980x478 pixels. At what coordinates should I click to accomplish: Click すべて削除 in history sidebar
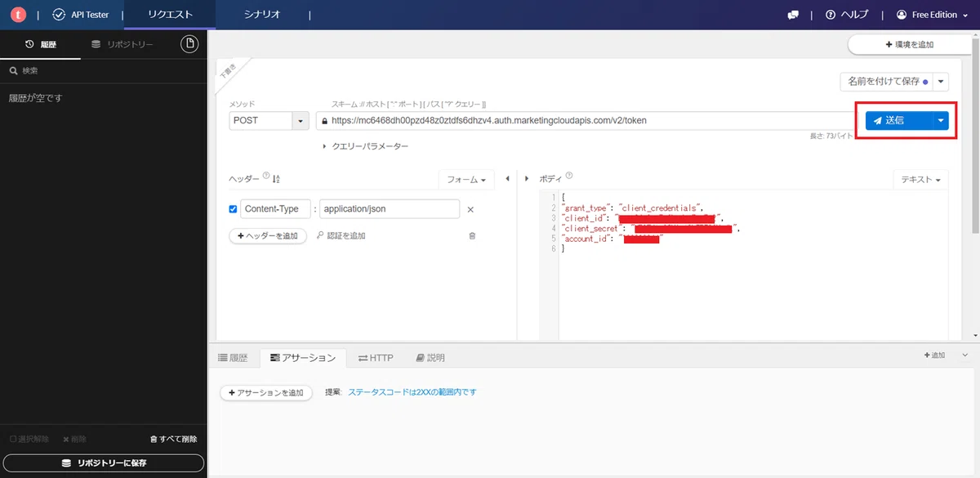pyautogui.click(x=174, y=439)
